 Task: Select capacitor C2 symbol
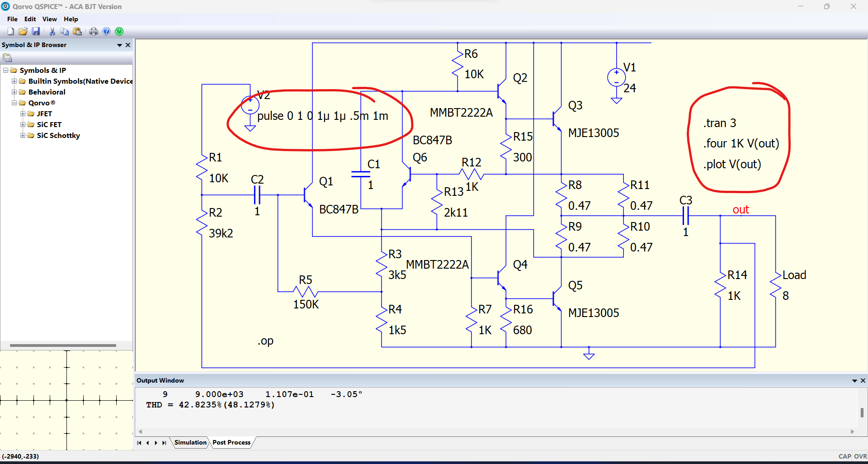click(x=257, y=195)
